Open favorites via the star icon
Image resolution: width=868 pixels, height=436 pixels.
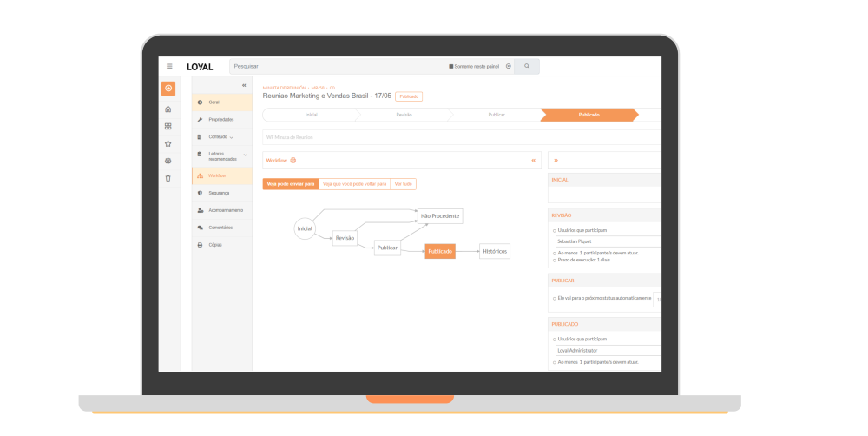[x=168, y=143]
